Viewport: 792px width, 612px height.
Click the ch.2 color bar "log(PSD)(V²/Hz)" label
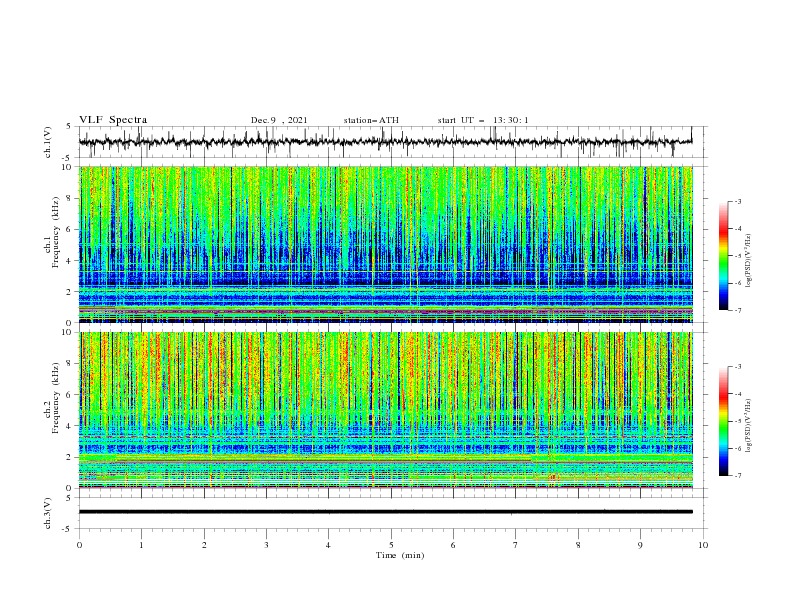[748, 426]
